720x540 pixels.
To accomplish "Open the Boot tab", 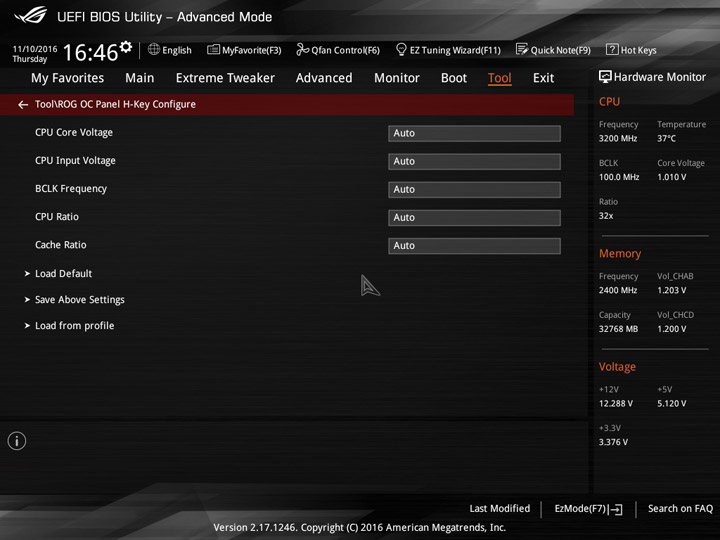I will 454,78.
